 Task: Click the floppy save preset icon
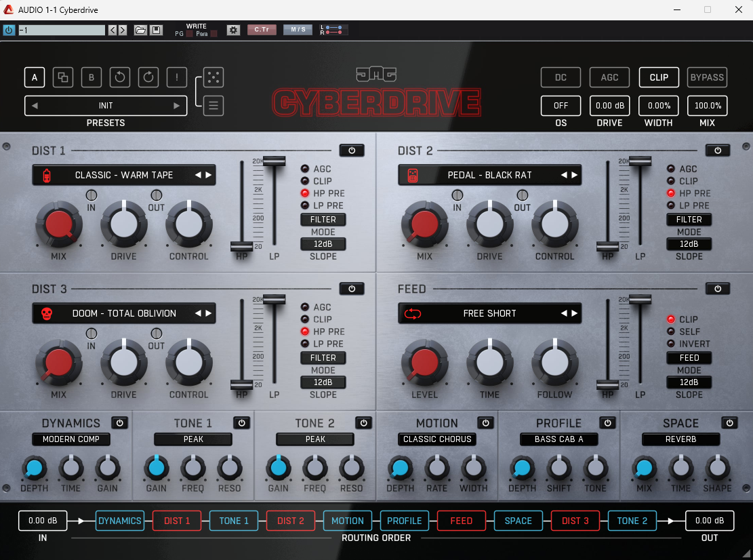coord(156,31)
